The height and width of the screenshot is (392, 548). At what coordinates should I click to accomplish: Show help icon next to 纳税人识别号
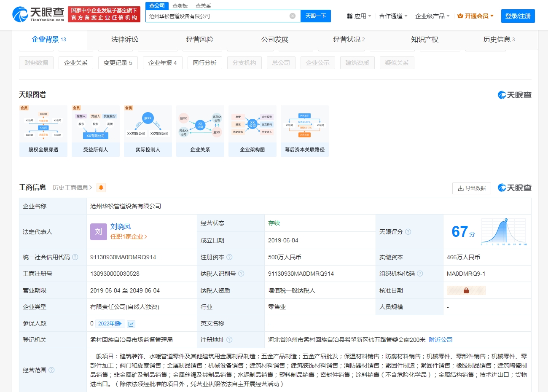tap(241, 274)
